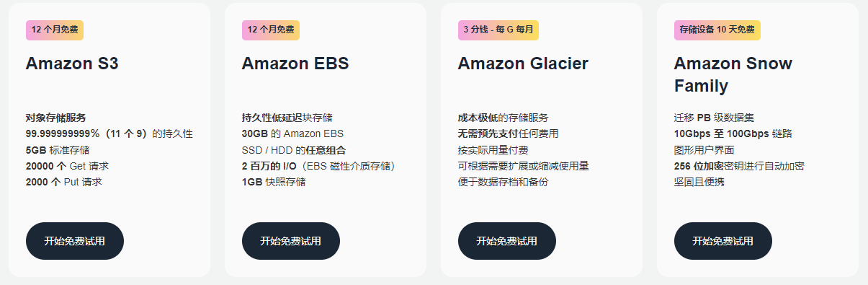This screenshot has width=868, height=285.
Task: Click the 3 分钱 - 每 G 每月 badge
Action: click(498, 30)
